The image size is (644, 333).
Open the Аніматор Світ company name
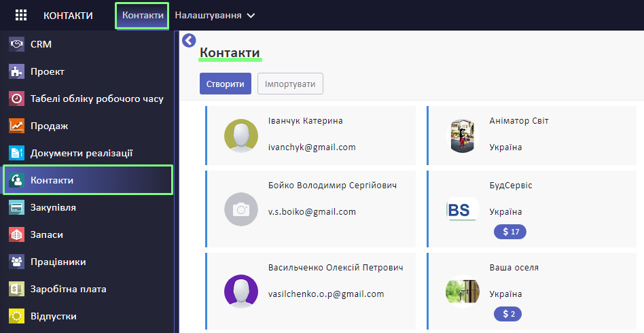coord(519,121)
